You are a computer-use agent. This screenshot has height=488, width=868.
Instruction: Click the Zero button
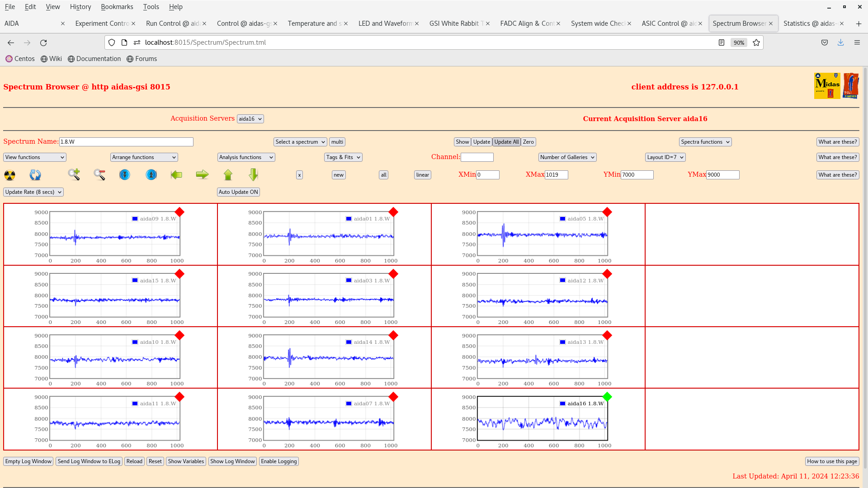tap(528, 142)
